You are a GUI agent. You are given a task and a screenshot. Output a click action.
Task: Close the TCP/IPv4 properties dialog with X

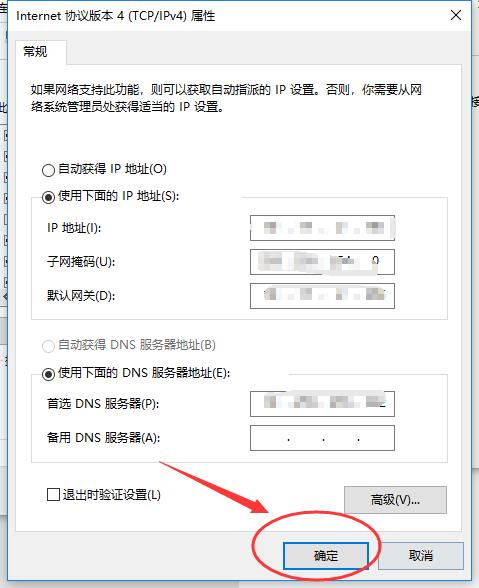[456, 16]
